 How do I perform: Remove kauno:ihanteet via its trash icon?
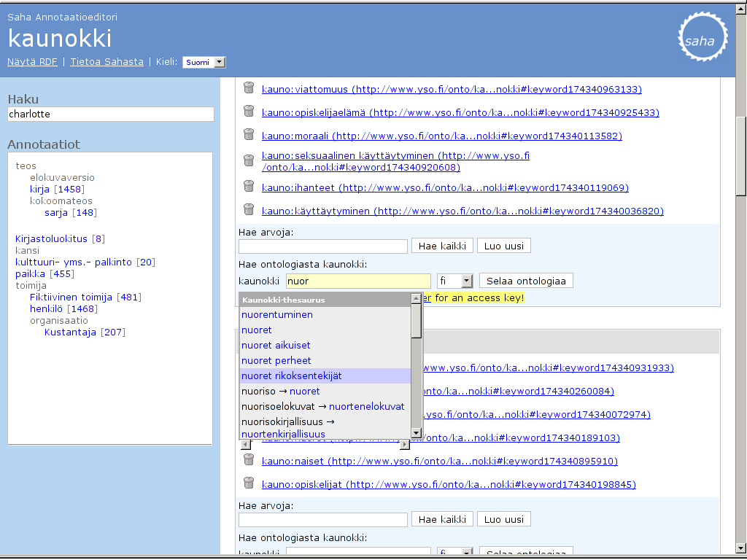pos(249,186)
